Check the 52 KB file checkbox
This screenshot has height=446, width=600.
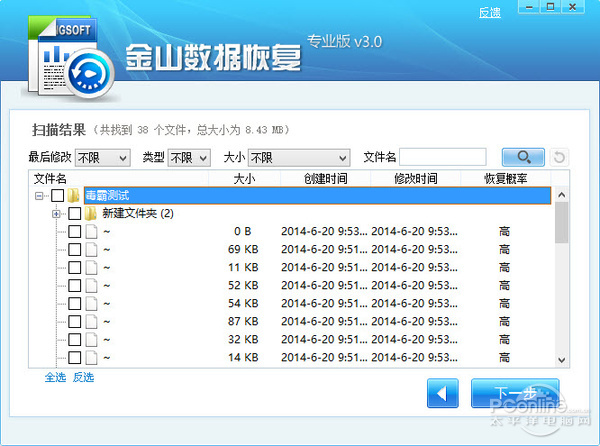(x=75, y=285)
